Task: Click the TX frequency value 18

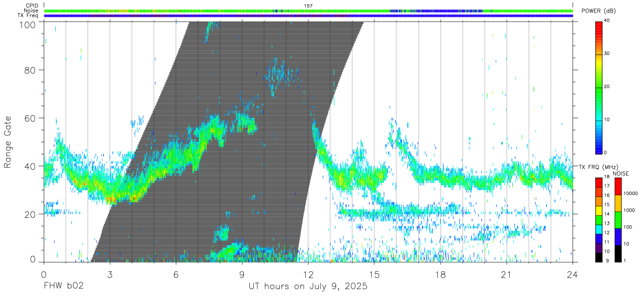Action: [606, 178]
